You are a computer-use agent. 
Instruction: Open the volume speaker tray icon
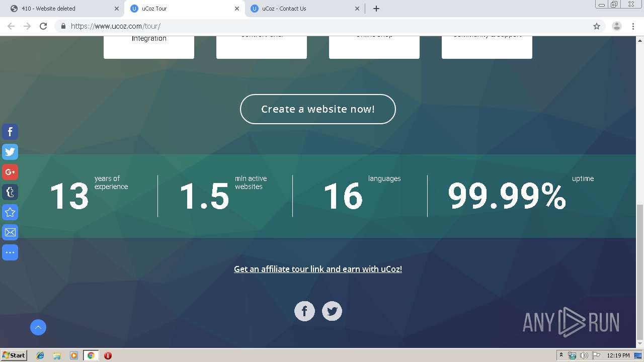(x=584, y=355)
